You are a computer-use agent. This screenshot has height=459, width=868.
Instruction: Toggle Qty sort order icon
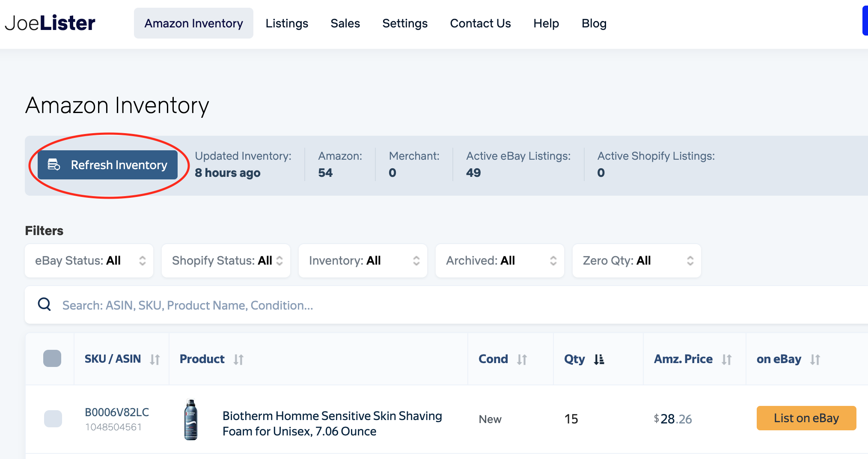[x=599, y=359]
